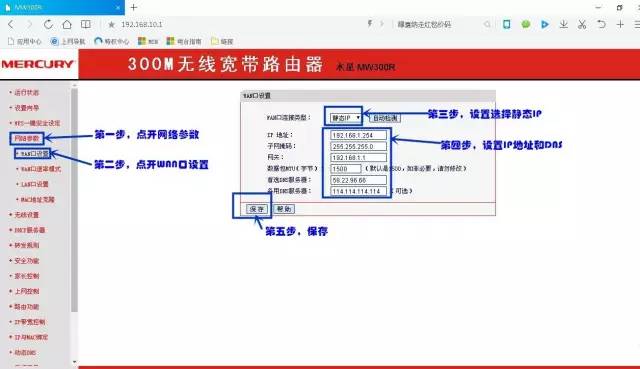
Task: Click the scissors screenshot icon
Action: (x=582, y=24)
